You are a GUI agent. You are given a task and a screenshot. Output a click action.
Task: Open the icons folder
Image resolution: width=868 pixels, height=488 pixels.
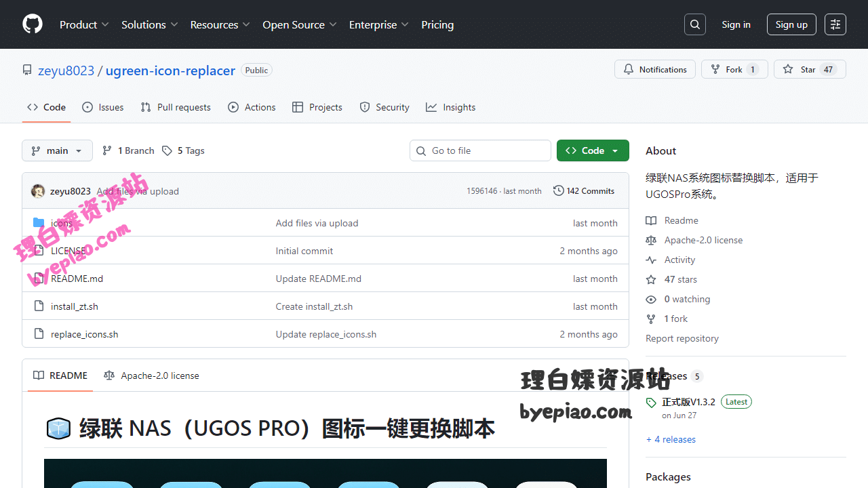coord(62,223)
